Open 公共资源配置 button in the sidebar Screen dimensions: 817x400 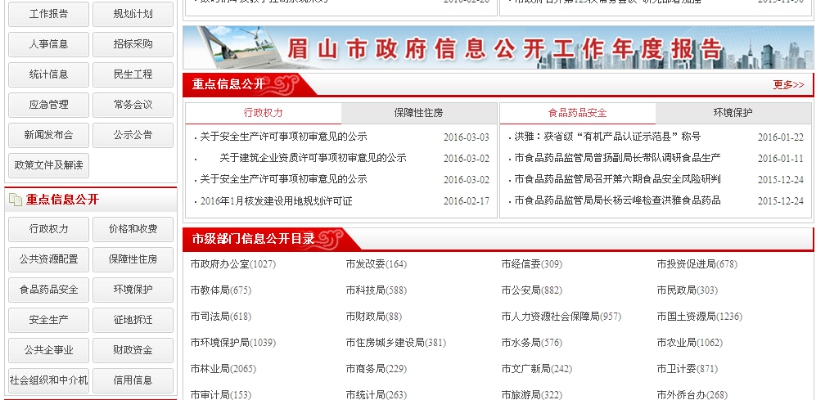[48, 259]
